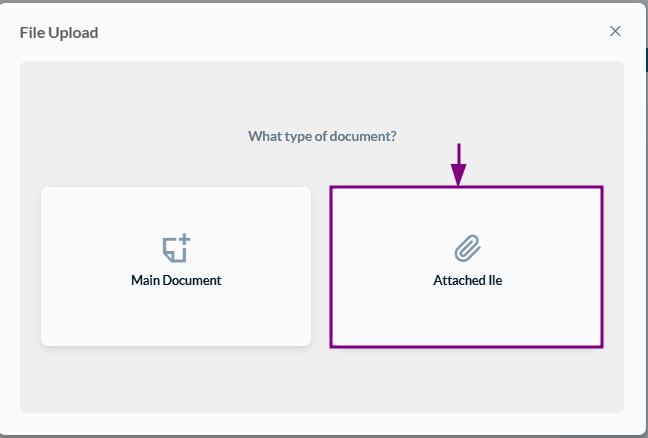The width and height of the screenshot is (648, 438).
Task: Tap the small plus sign on the document icon
Action: (x=185, y=239)
